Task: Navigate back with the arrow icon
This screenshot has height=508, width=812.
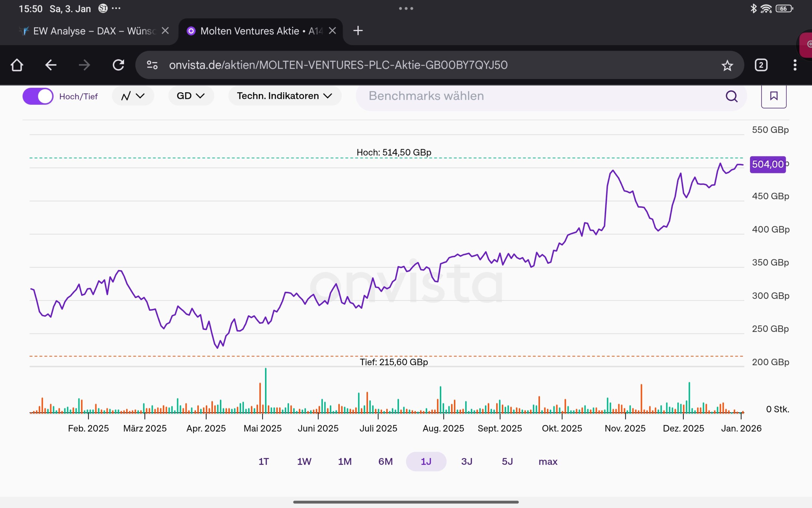Action: click(51, 65)
